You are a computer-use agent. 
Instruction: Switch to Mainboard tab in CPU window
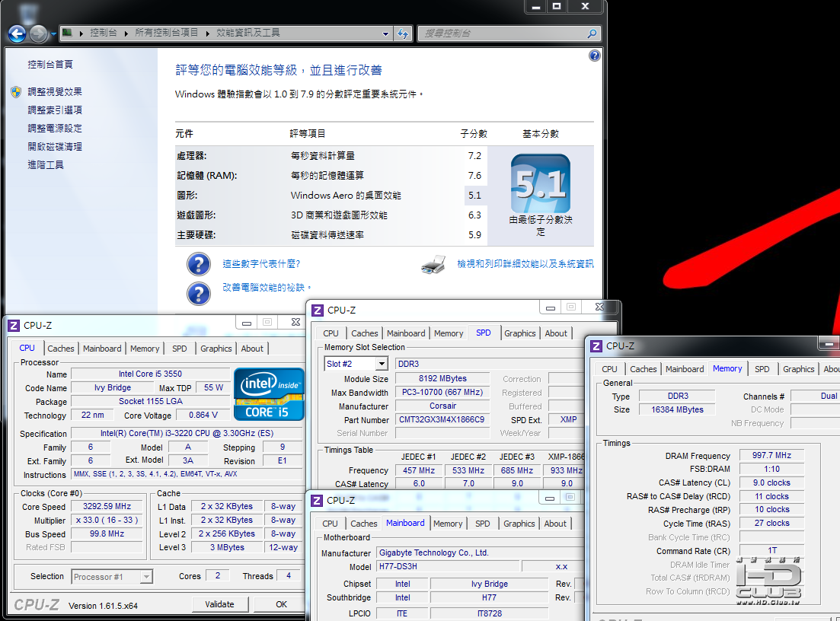coord(102,349)
